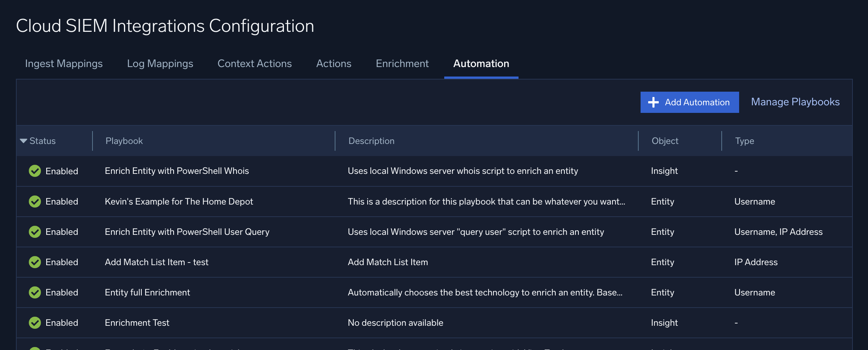Switch to the Context Actions tab
868x350 pixels.
254,64
